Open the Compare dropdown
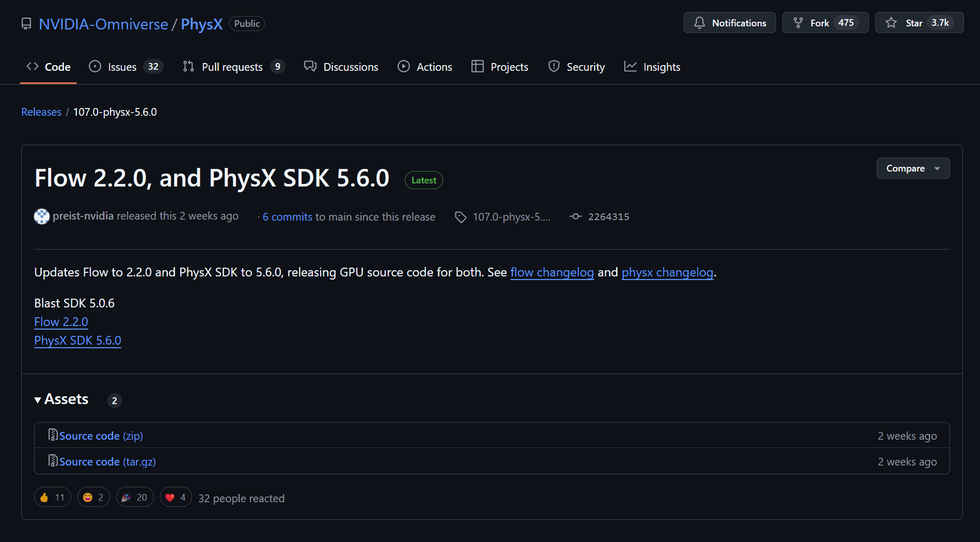The image size is (980, 542). [x=913, y=168]
